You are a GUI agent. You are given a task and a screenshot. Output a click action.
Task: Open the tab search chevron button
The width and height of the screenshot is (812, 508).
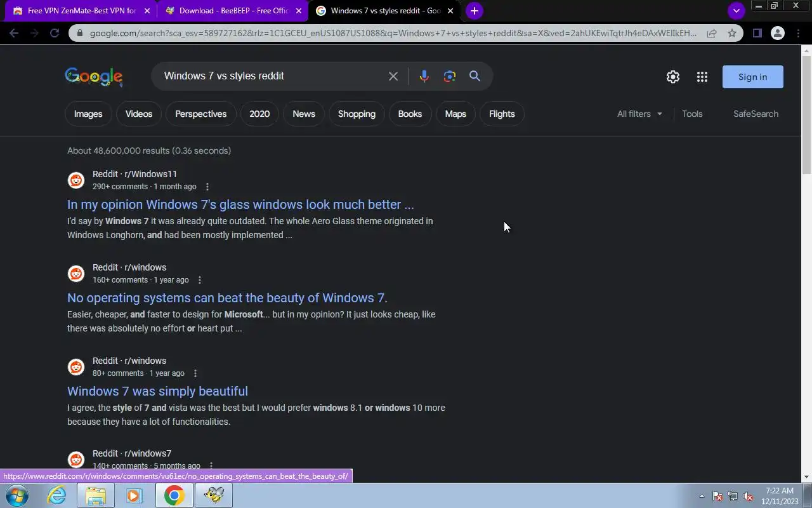736,11
